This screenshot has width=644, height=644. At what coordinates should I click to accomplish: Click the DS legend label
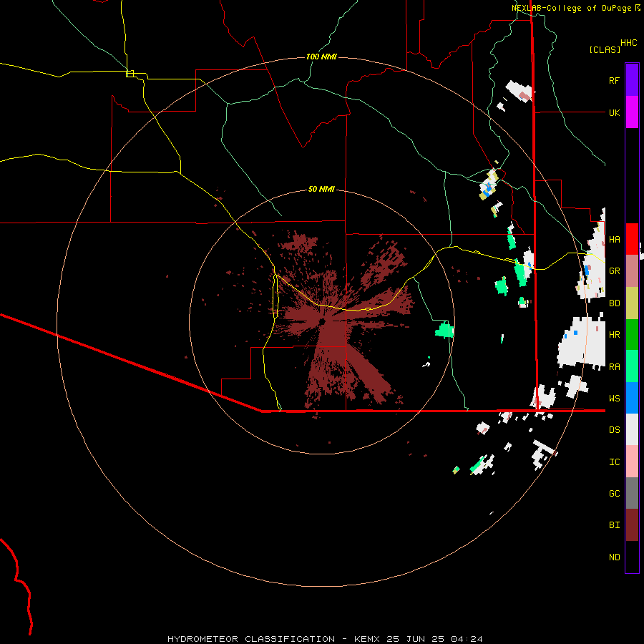tap(614, 430)
